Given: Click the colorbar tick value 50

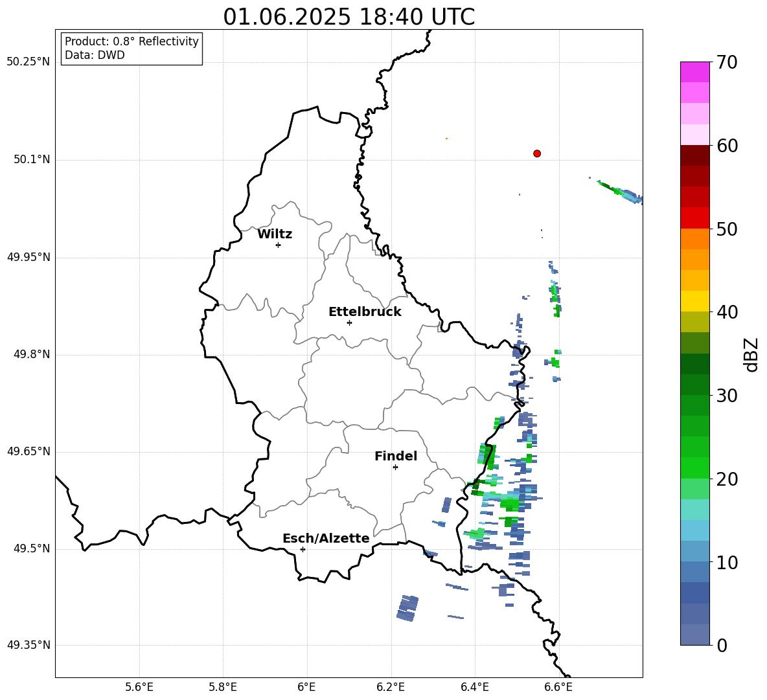Looking at the screenshot, I should click(x=727, y=229).
